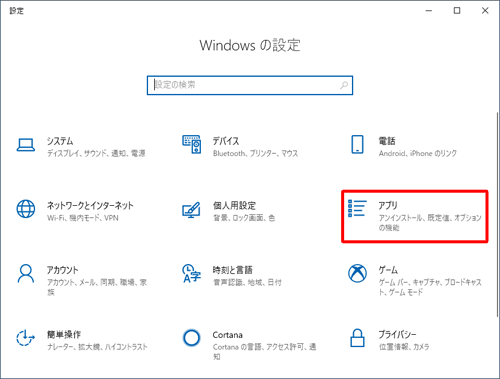Open ネットワークとインターネット settings heading

(90, 205)
